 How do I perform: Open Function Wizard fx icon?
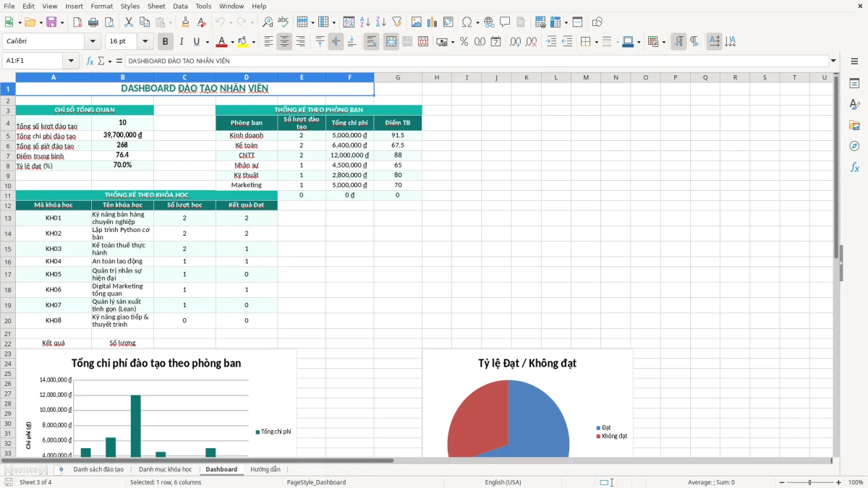(90, 61)
